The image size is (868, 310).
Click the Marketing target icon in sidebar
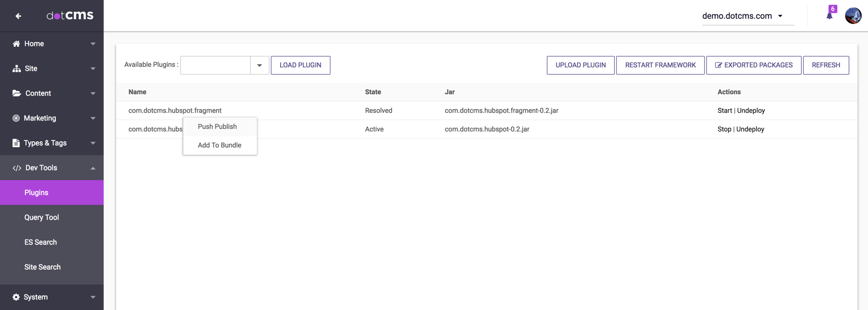tap(16, 119)
